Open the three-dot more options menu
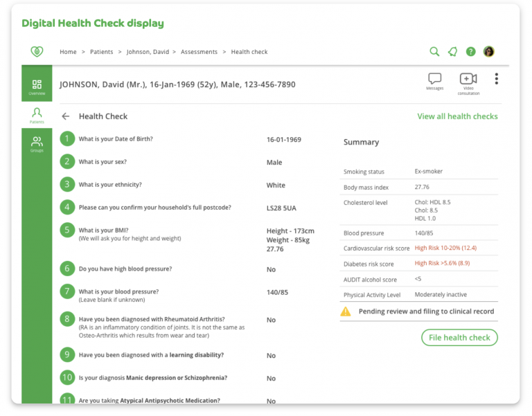 tap(497, 79)
